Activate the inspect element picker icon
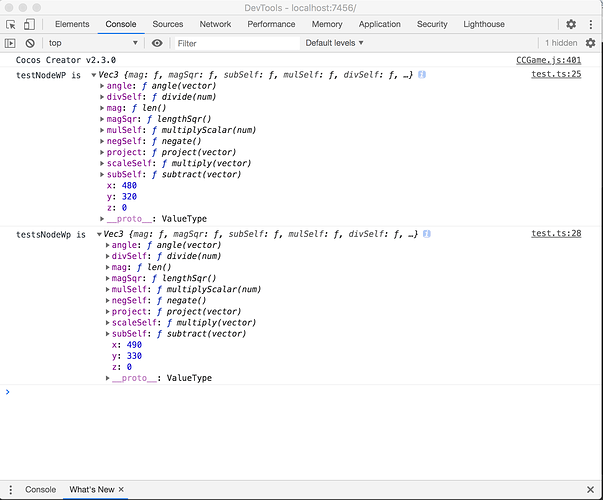 (x=11, y=24)
